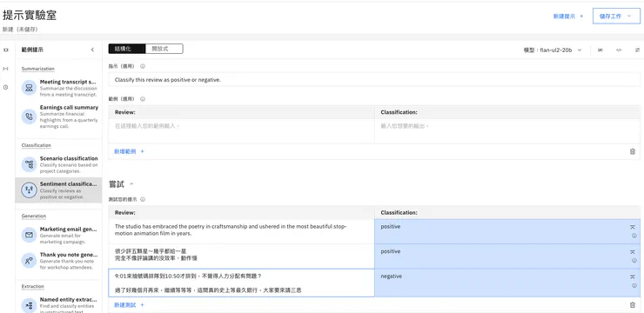Click info icon next to 測試您的提示

tap(143, 199)
